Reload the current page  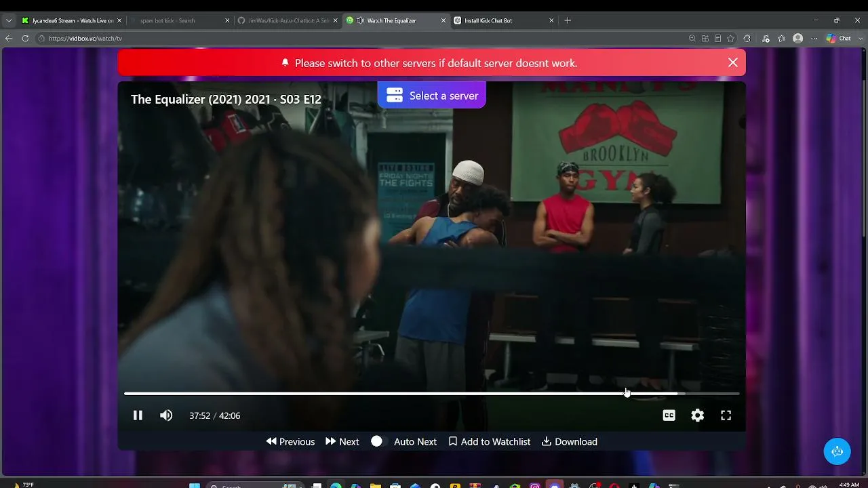pos(25,39)
